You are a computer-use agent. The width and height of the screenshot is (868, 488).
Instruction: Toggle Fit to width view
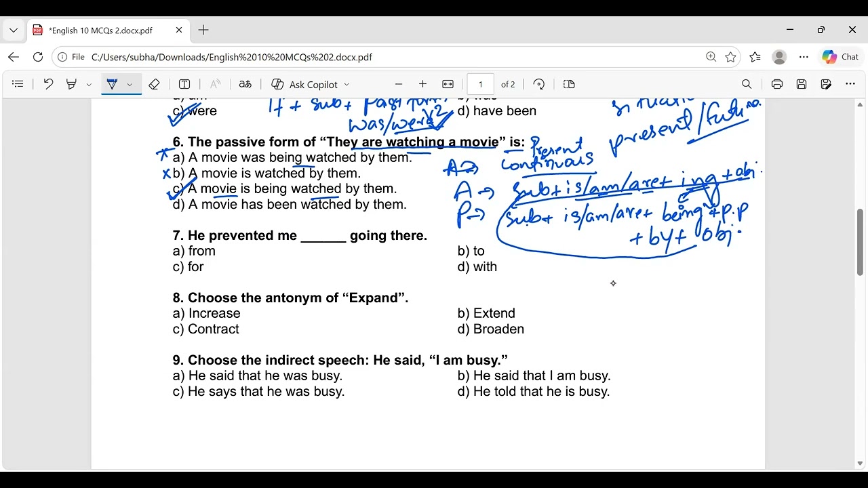tap(448, 84)
